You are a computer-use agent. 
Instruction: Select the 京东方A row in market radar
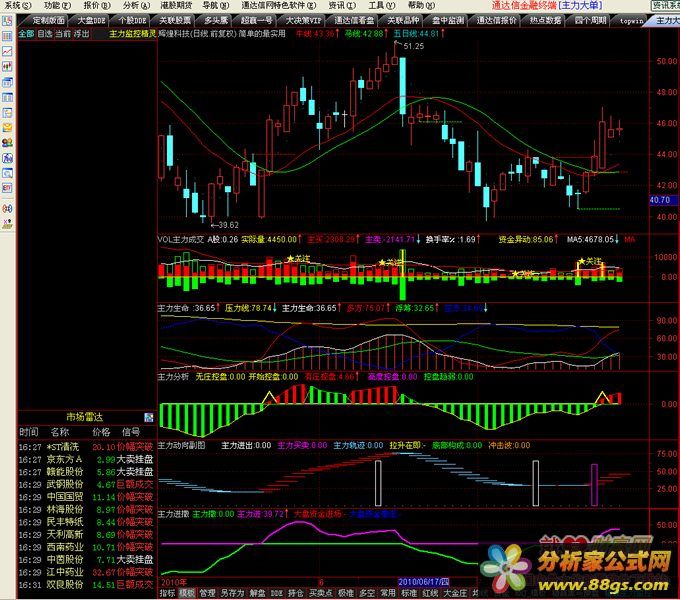click(x=86, y=459)
